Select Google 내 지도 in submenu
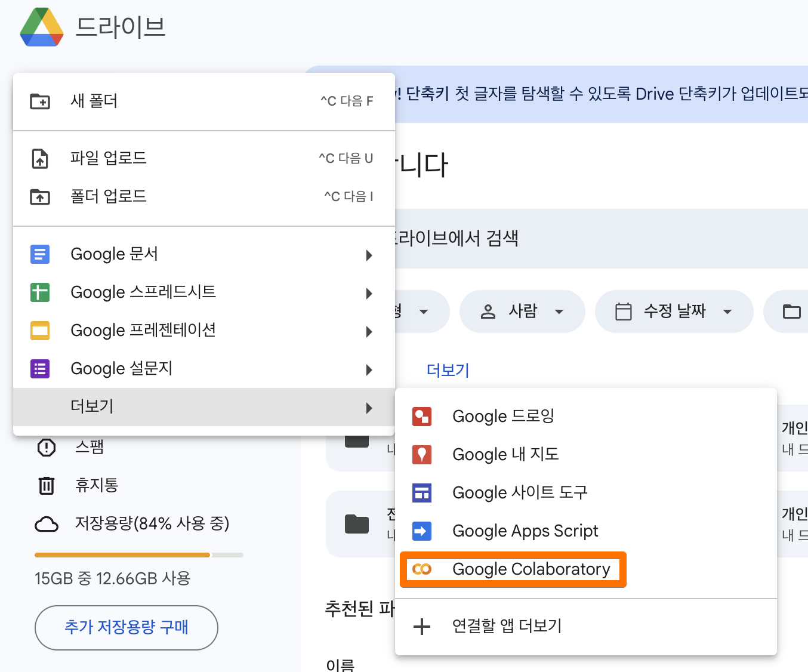808x672 pixels. (586, 455)
